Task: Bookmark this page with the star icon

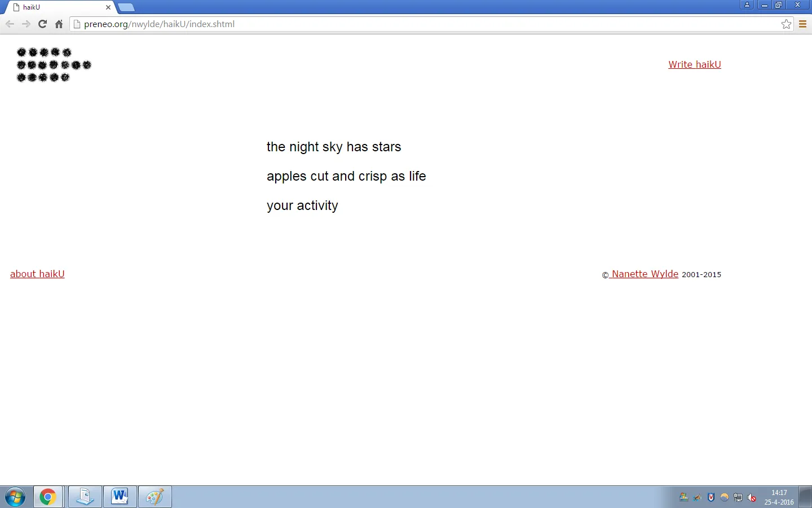Action: [x=786, y=24]
